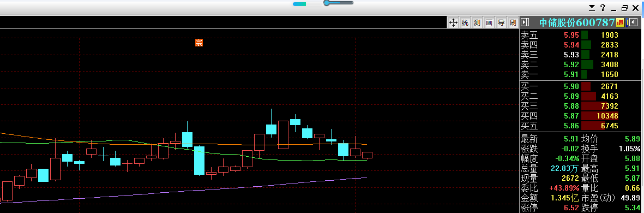Click 量比 value 0.66
This screenshot has width=644, height=213.
[x=633, y=188]
